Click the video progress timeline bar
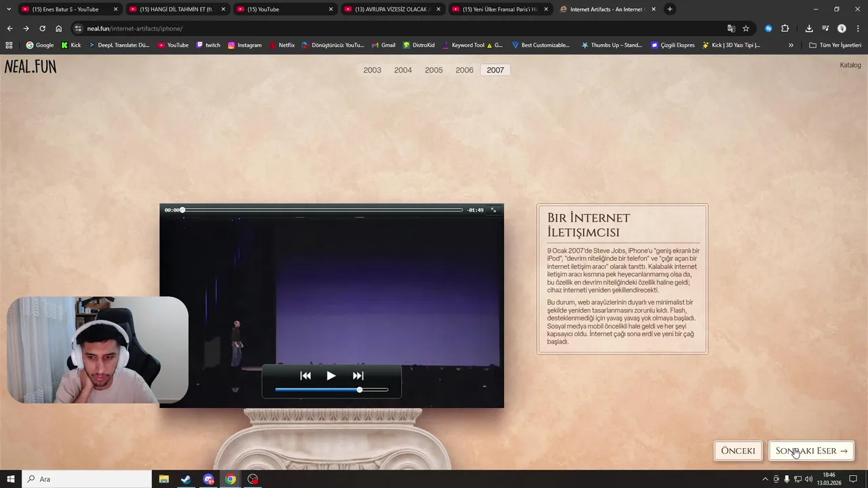The image size is (868, 488). 322,210
